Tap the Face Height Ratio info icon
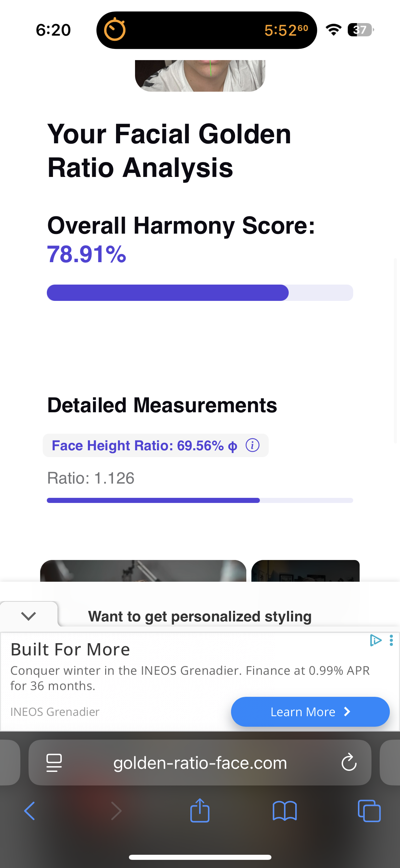The height and width of the screenshot is (868, 400). point(252,445)
